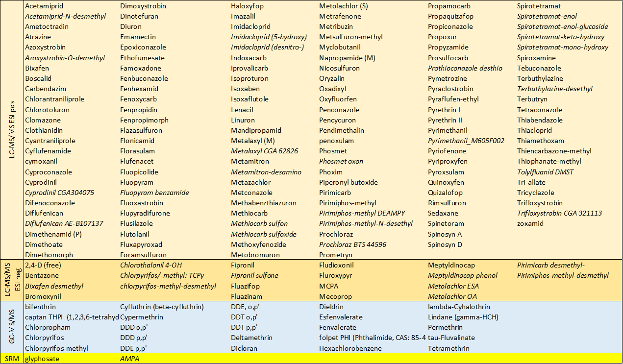Click the Bixafen desmethyl cell
This screenshot has width=623, height=364.
[54, 286]
